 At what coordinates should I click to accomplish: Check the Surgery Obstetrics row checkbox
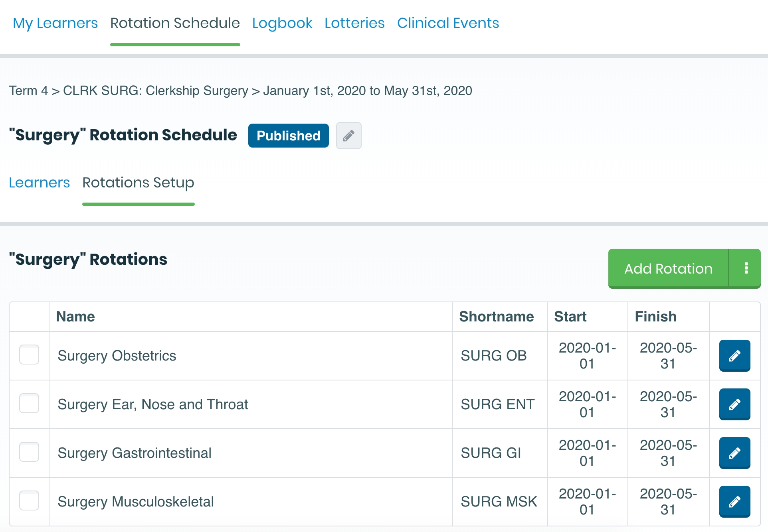tap(29, 355)
